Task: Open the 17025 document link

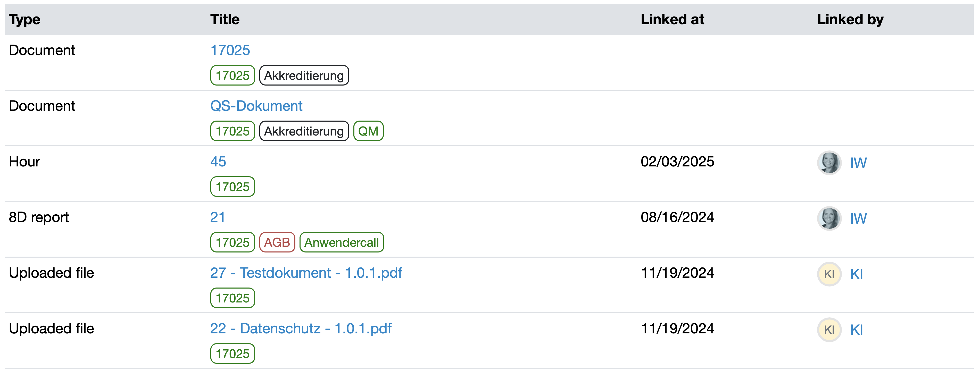Action: pyautogui.click(x=230, y=50)
